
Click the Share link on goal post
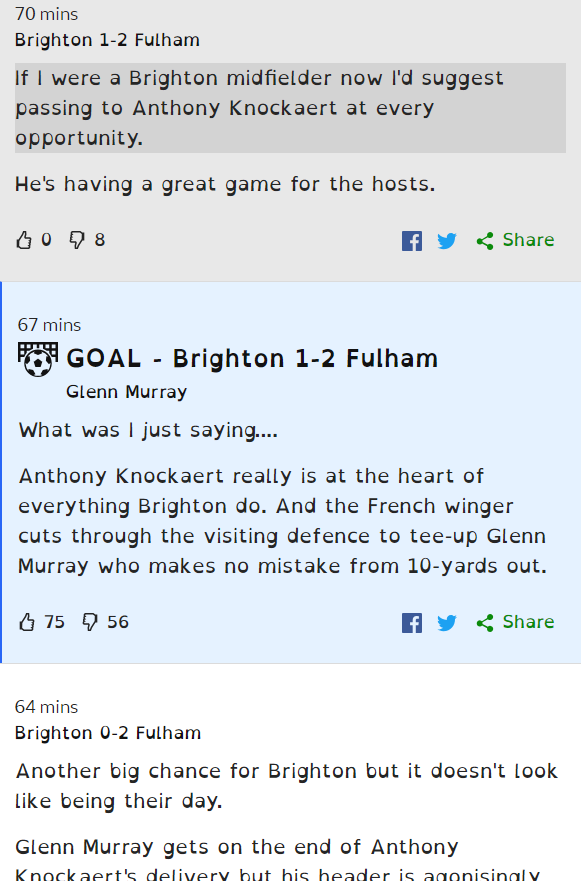(528, 622)
